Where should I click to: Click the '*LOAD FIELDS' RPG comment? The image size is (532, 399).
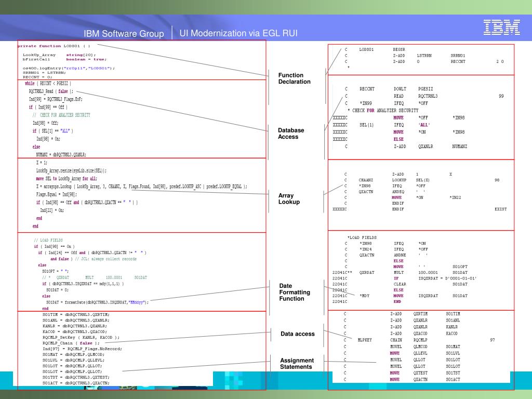[362, 237]
